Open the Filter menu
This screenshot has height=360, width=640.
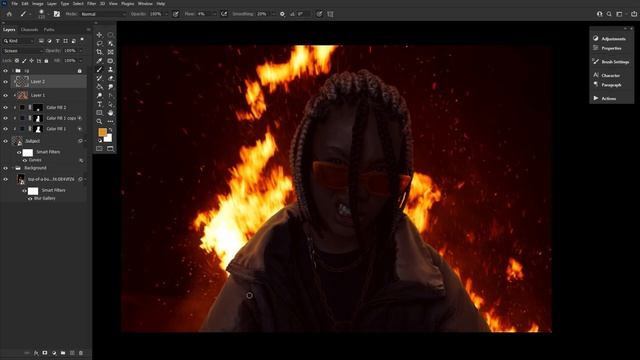pyautogui.click(x=91, y=4)
